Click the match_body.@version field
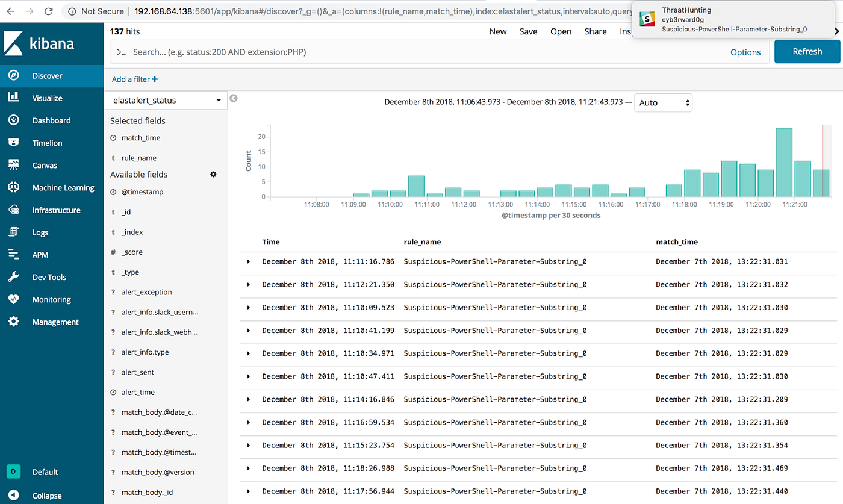This screenshot has height=504, width=843. 158,472
